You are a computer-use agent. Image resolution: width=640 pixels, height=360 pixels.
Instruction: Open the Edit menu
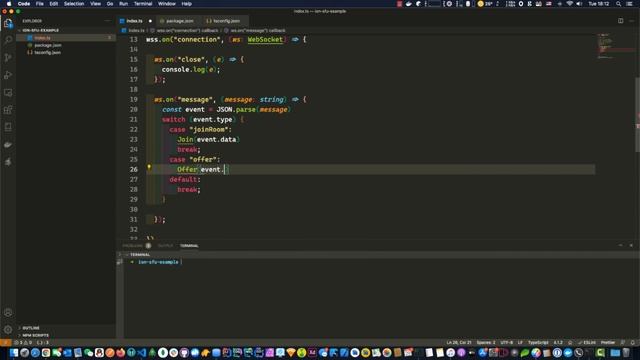coord(53,4)
